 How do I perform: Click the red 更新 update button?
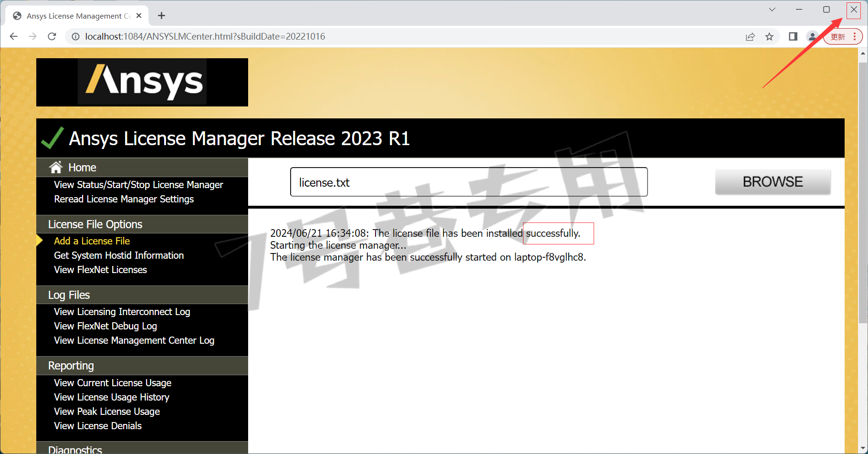[x=838, y=37]
